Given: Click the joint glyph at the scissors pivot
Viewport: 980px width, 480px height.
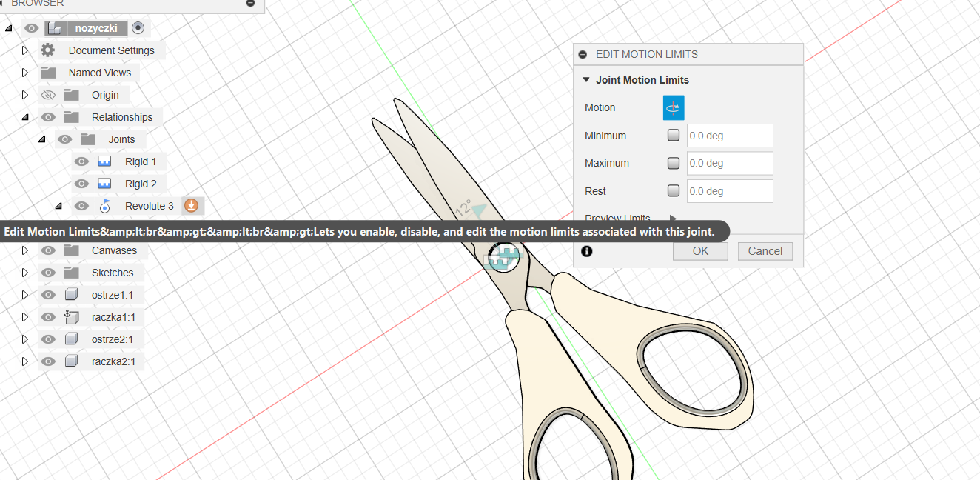Looking at the screenshot, I should pos(505,259).
